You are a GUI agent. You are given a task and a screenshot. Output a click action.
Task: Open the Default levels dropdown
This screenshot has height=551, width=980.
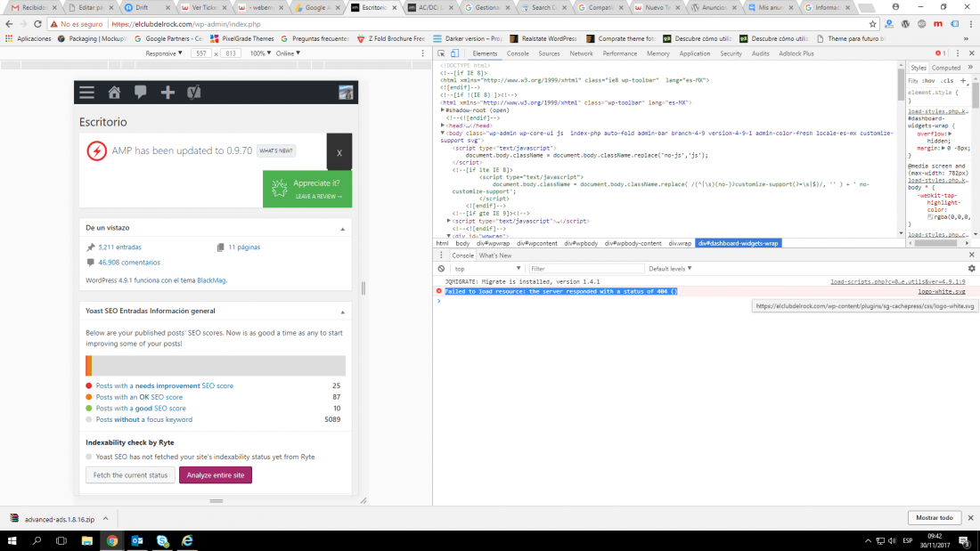670,269
